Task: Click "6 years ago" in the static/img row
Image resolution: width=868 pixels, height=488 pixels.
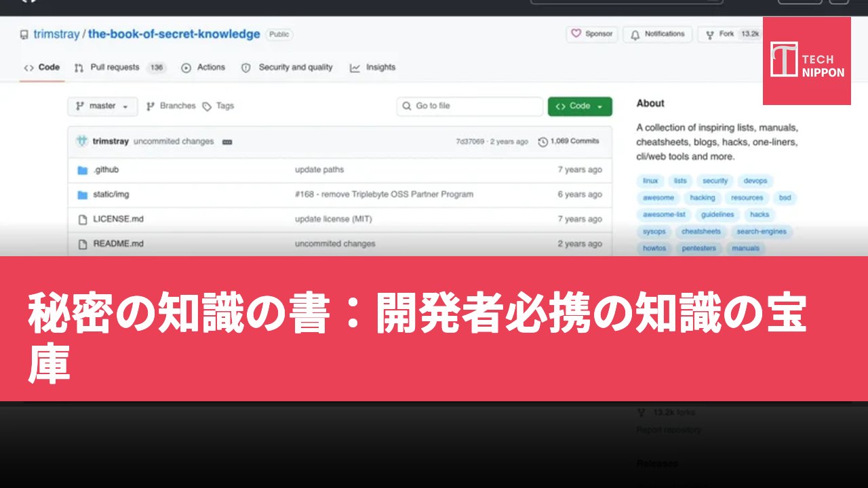Action: (580, 194)
